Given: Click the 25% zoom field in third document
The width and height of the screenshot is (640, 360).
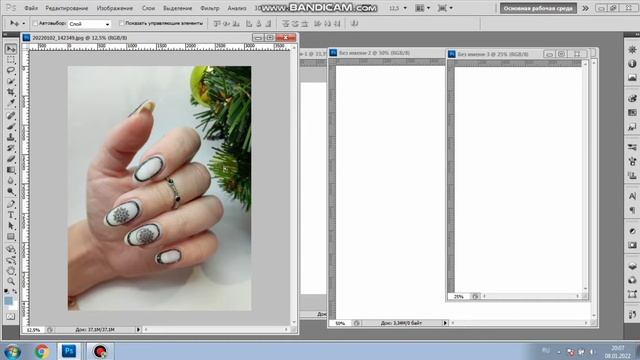Looking at the screenshot, I should tap(459, 296).
